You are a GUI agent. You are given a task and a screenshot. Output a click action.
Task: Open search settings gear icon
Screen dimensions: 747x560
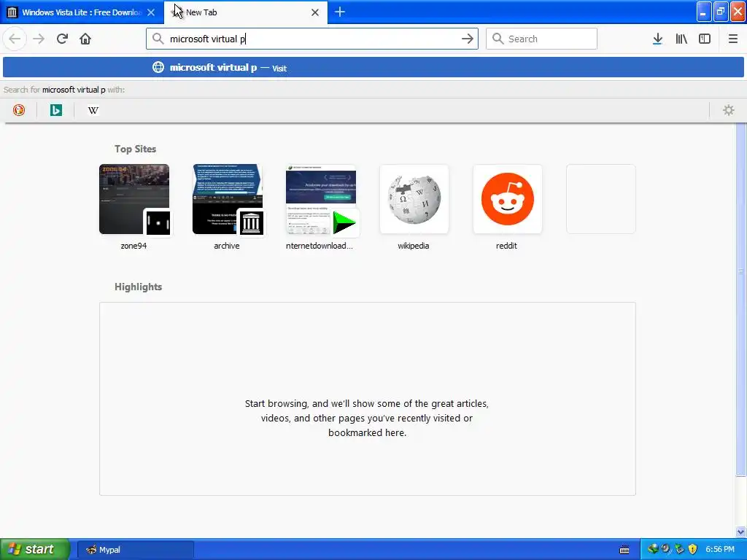tap(729, 110)
